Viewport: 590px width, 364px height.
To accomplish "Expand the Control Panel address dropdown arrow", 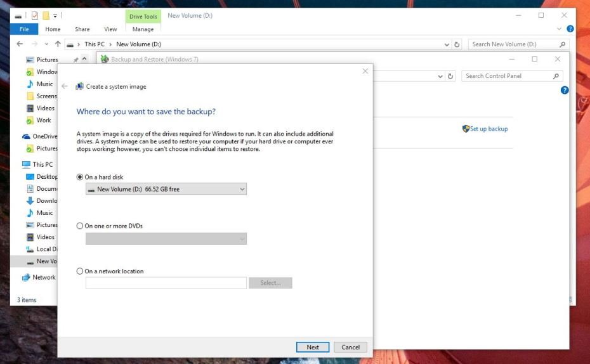I will 440,76.
